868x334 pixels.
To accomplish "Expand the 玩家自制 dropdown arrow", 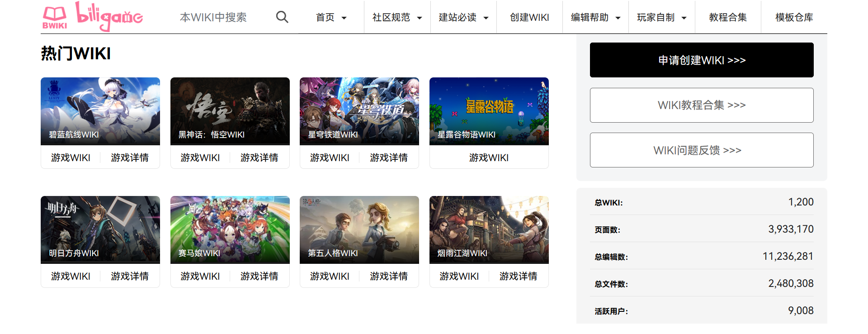I will click(684, 18).
